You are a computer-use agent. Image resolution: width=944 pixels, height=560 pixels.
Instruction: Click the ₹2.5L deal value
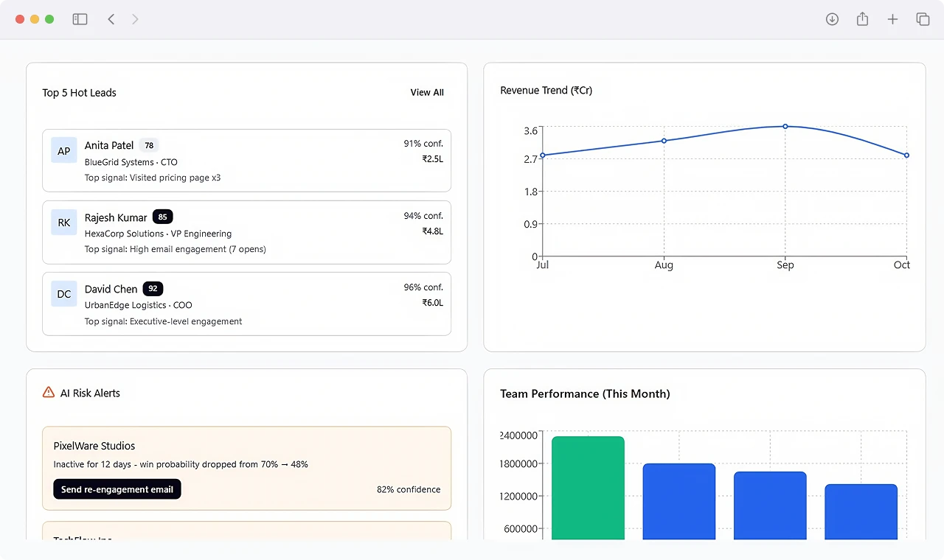point(433,158)
